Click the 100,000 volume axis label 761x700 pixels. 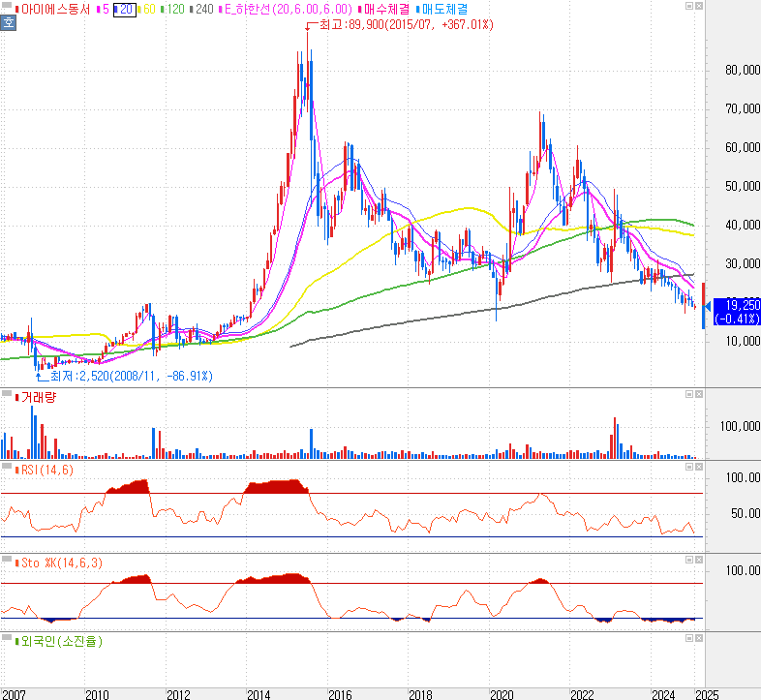(740, 427)
